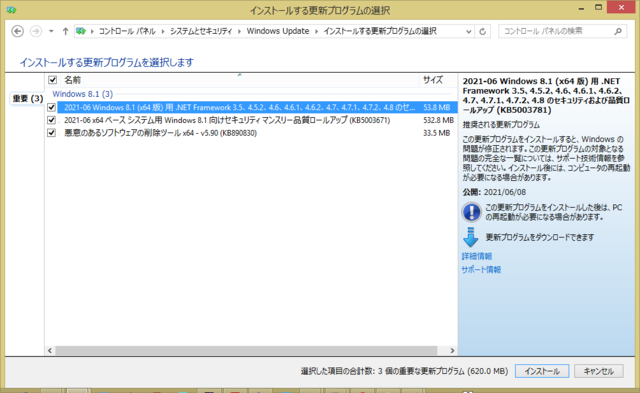Close the window with the red X
The image size is (640, 393).
[621, 7]
